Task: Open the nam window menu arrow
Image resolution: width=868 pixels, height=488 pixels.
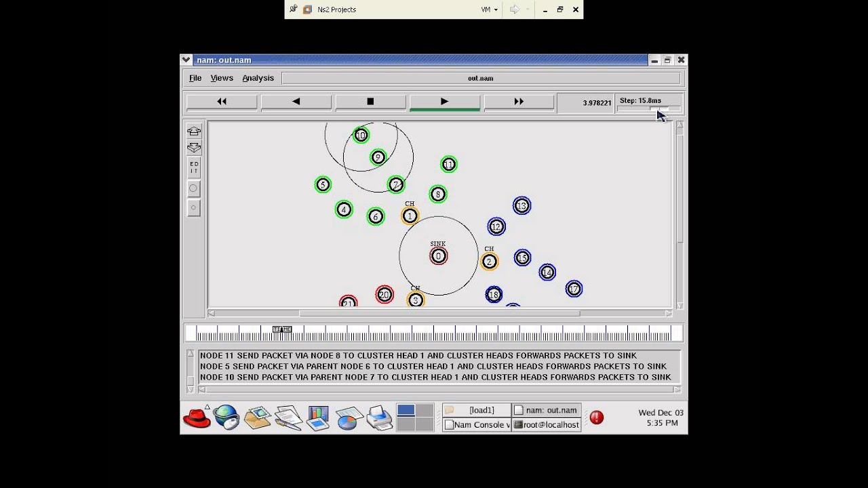Action: [186, 60]
